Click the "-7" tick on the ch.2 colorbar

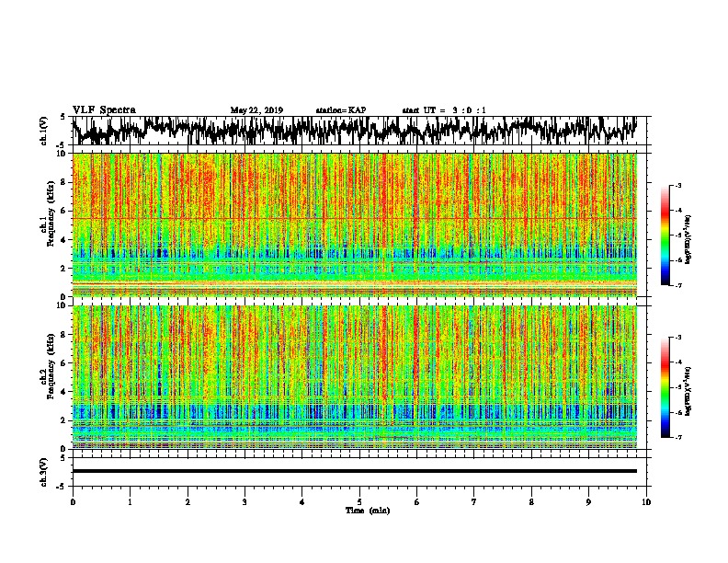click(x=677, y=437)
